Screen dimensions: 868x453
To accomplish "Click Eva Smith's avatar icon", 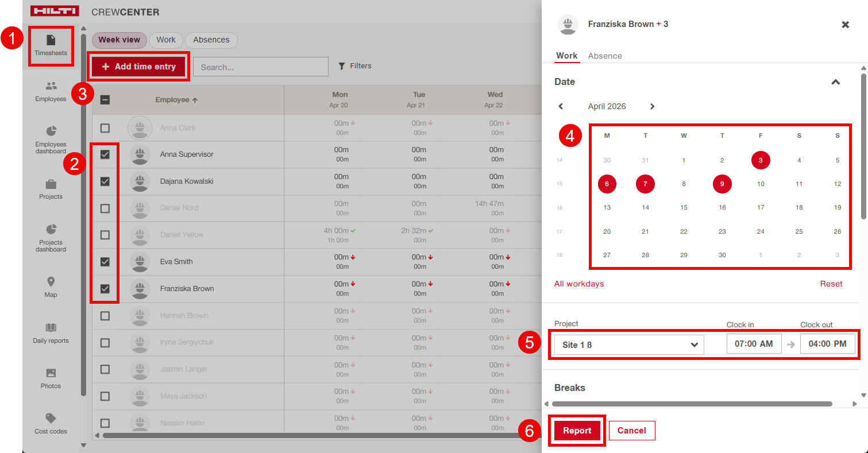I will pyautogui.click(x=140, y=262).
